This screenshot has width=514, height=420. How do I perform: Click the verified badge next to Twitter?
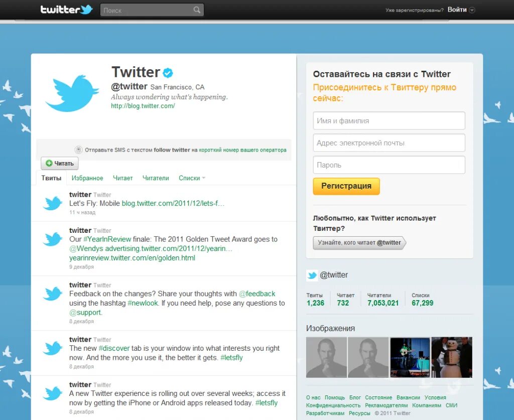tap(168, 73)
